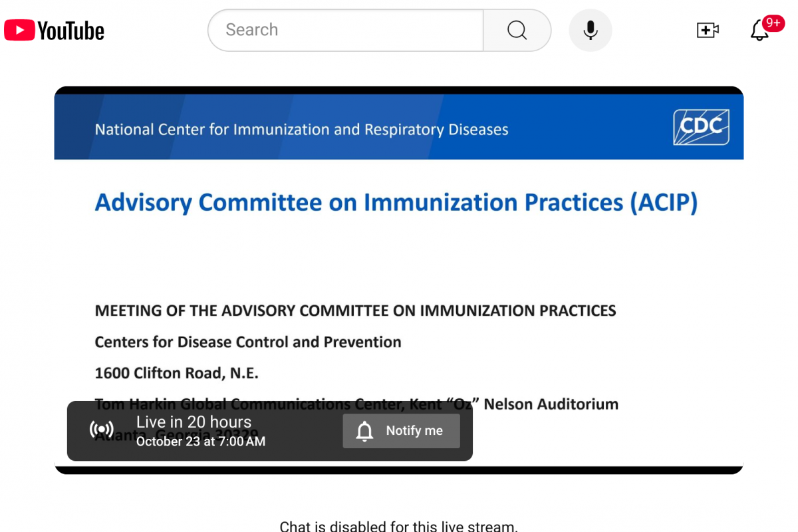Click the '1600 Clifton Road, N.E.' line

pyautogui.click(x=176, y=373)
